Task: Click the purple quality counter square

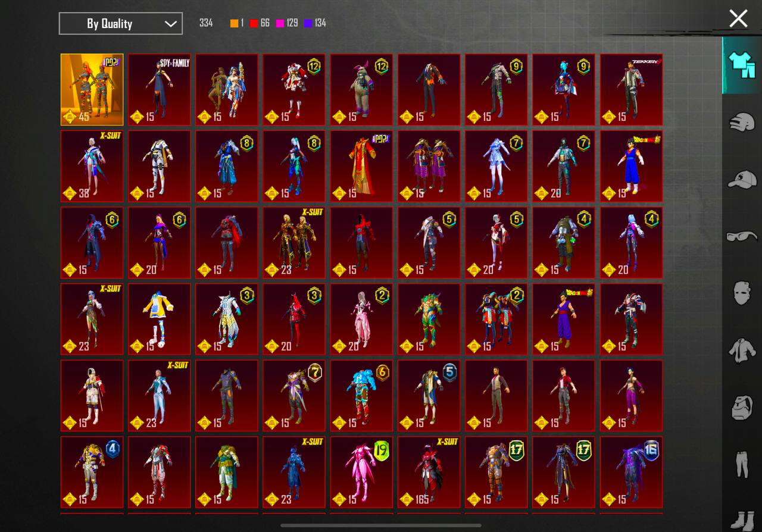Action: click(308, 23)
